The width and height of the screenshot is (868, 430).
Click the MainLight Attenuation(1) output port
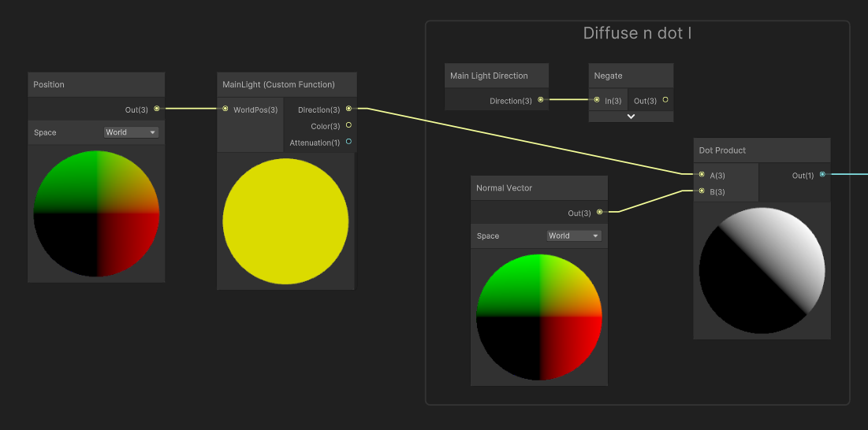tap(348, 142)
